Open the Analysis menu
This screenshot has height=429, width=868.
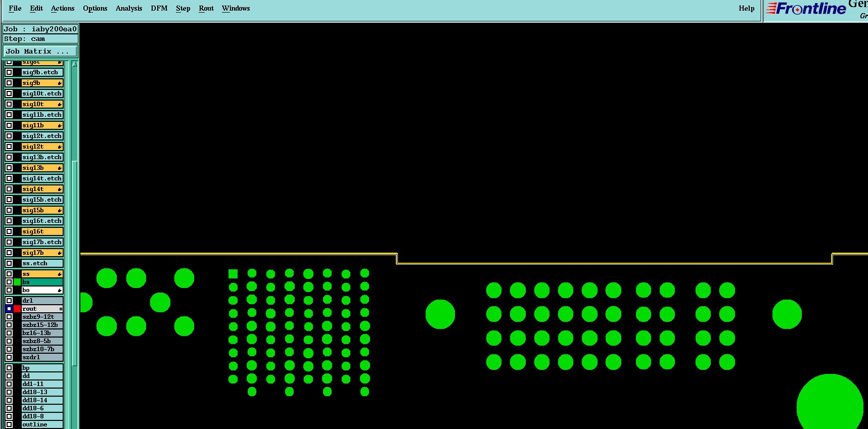[129, 8]
